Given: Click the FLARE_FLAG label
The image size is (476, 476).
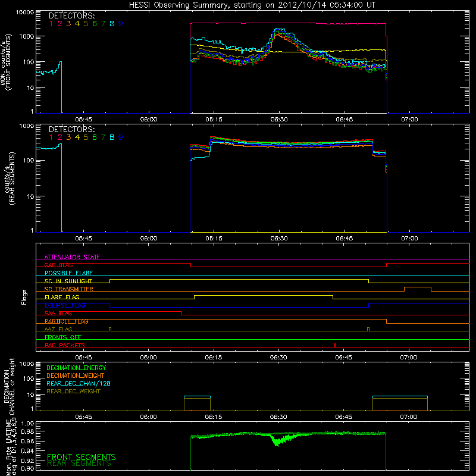Looking at the screenshot, I should coord(62,297).
